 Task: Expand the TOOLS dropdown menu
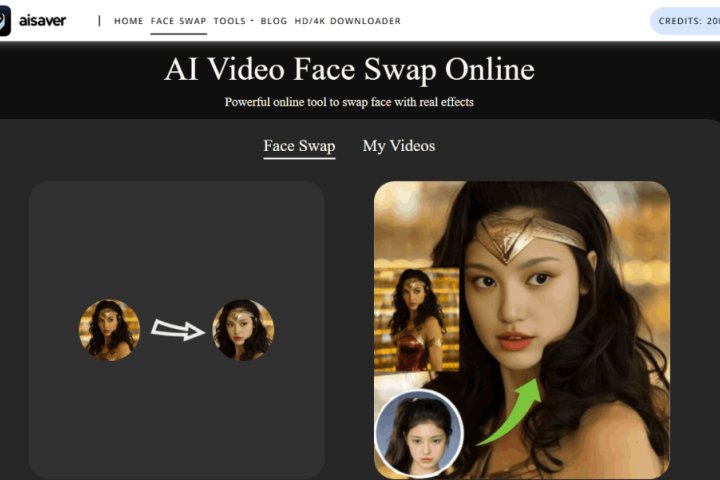[233, 21]
